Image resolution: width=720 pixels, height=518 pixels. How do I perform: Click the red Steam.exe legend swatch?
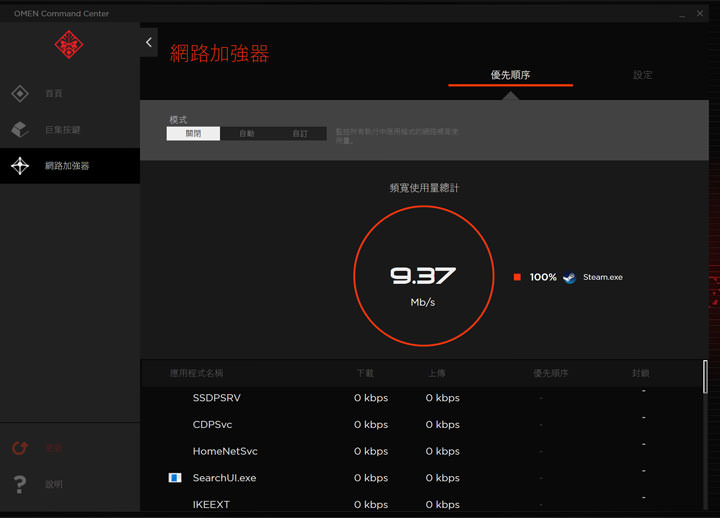pyautogui.click(x=517, y=277)
